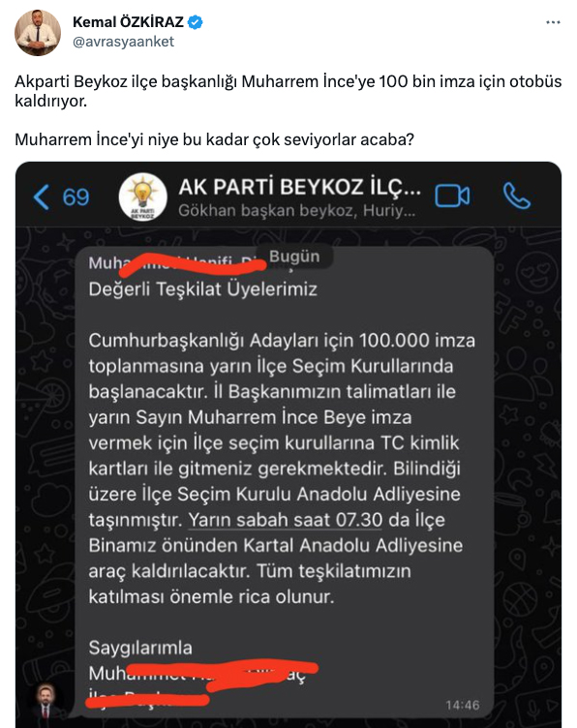Click Kemal ÖZKİRAZ profile avatar

click(38, 32)
